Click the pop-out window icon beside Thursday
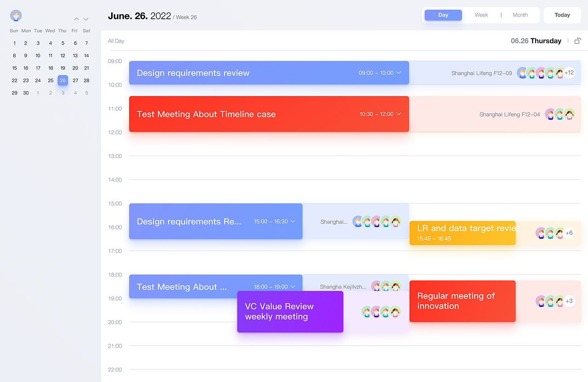 coord(578,41)
